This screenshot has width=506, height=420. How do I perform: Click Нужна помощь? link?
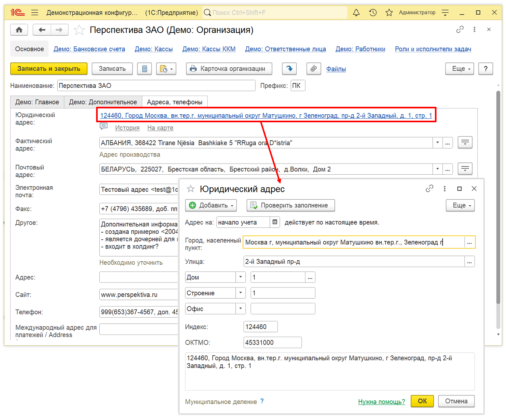(x=382, y=401)
